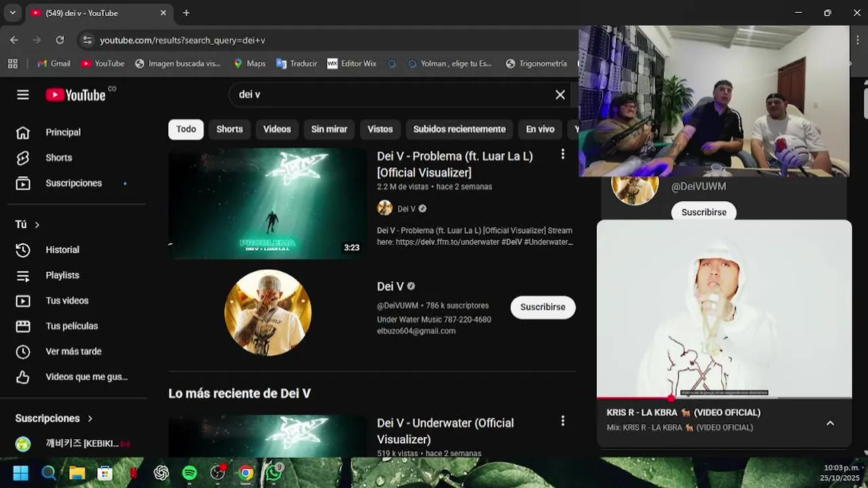Viewport: 868px width, 488px height.
Task: Expand the 'Tú' section chevron
Action: [x=37, y=224]
